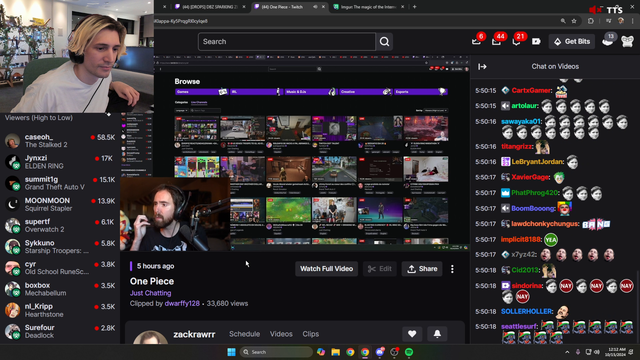Toggle zackrawrr notifications with the bell button
This screenshot has height=360, width=640.
[x=437, y=334]
